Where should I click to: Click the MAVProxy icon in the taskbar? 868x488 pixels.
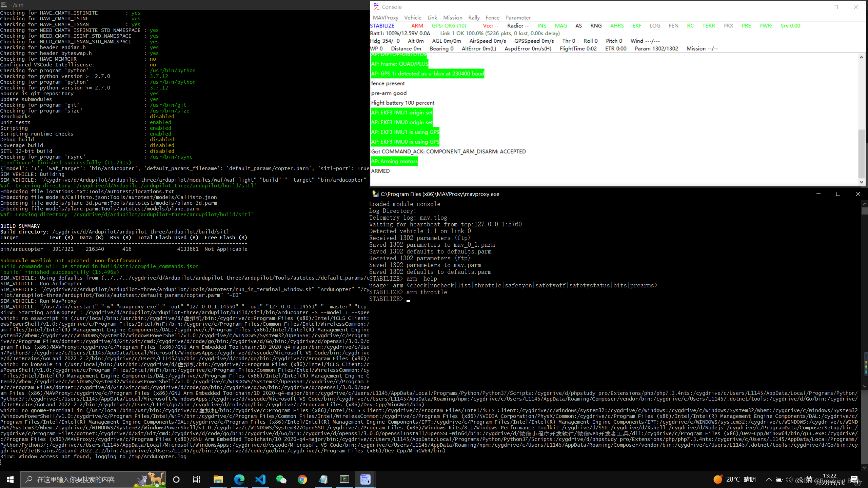click(x=365, y=479)
